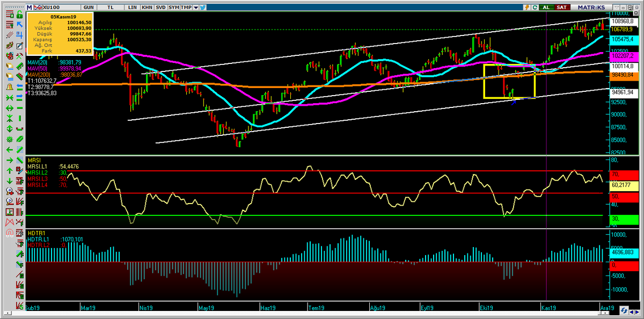Click the green up arrow icon
Screen dimensions: 644x319
10,170
